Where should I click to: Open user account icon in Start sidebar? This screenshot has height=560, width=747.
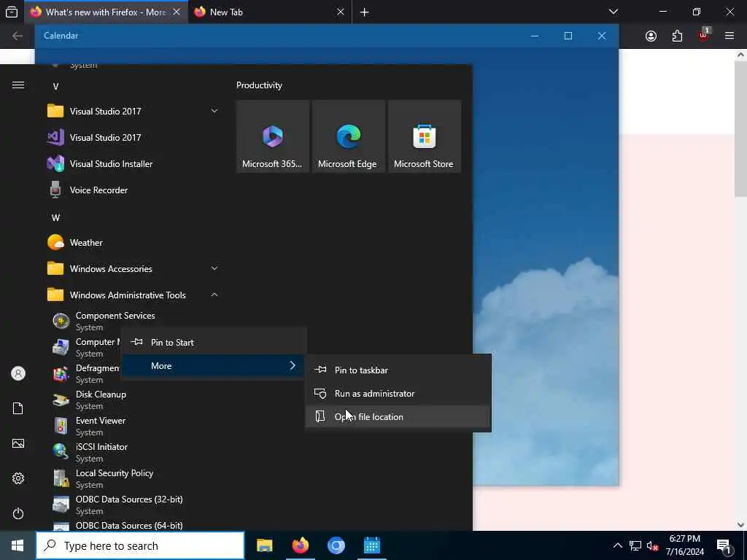pyautogui.click(x=18, y=373)
